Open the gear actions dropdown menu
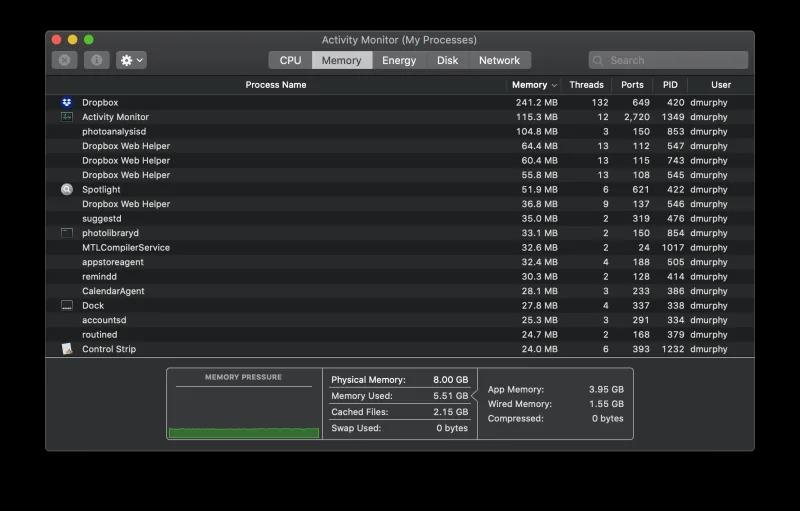 pos(131,60)
